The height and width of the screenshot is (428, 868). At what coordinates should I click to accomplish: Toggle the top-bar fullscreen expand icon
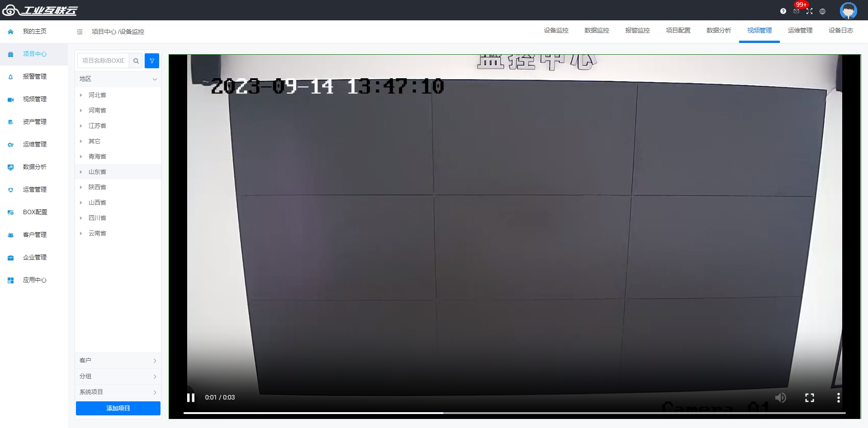[809, 11]
